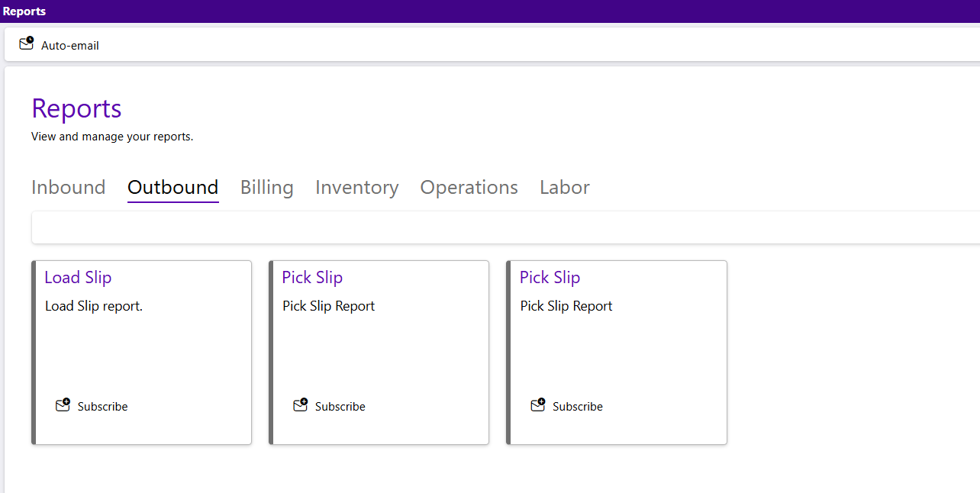
Task: Open the Labor reports tab
Action: click(x=564, y=188)
